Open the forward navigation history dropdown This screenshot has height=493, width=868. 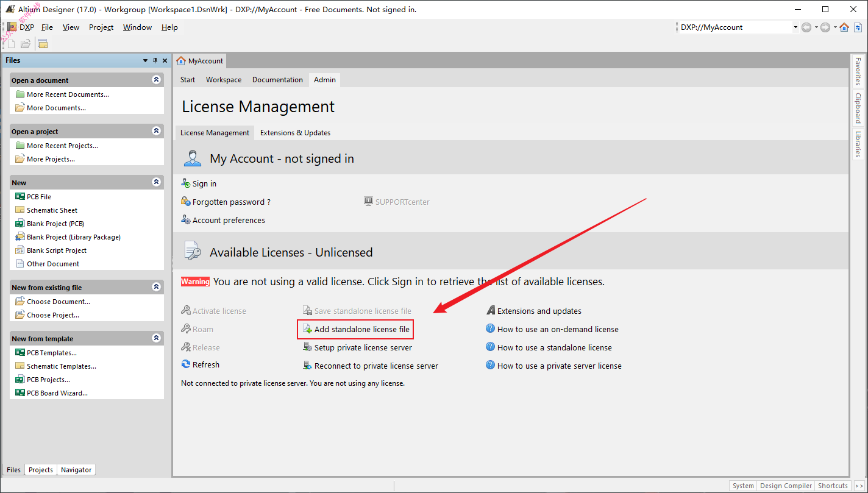point(834,27)
